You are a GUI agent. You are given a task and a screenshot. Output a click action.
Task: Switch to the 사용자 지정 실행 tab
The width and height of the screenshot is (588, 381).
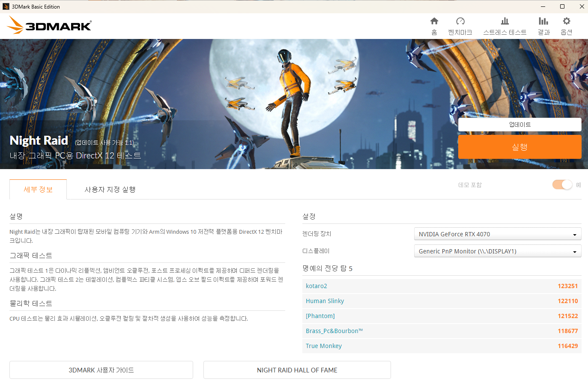[110, 189]
